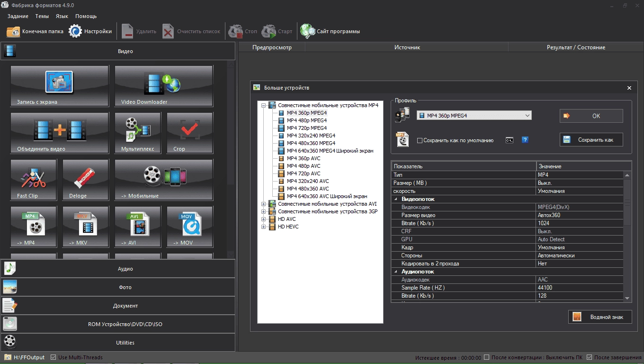
Task: Click the H:\FFOutput folder in status bar
Action: 25,357
